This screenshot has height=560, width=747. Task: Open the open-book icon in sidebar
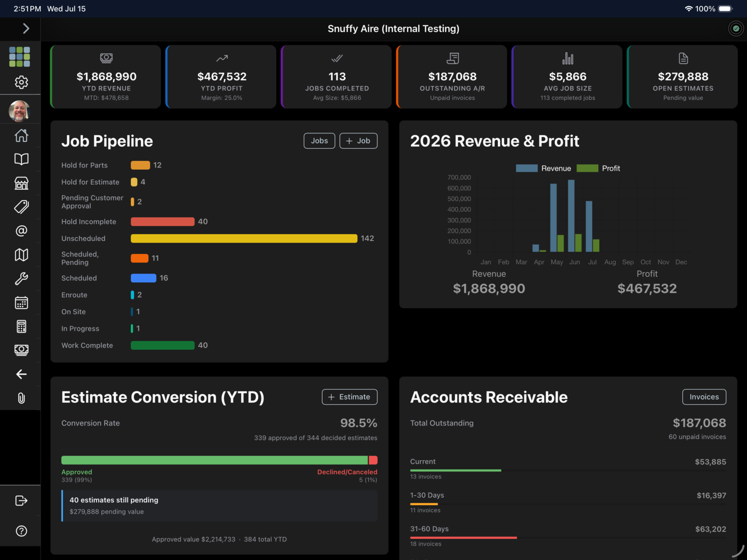coord(21,159)
